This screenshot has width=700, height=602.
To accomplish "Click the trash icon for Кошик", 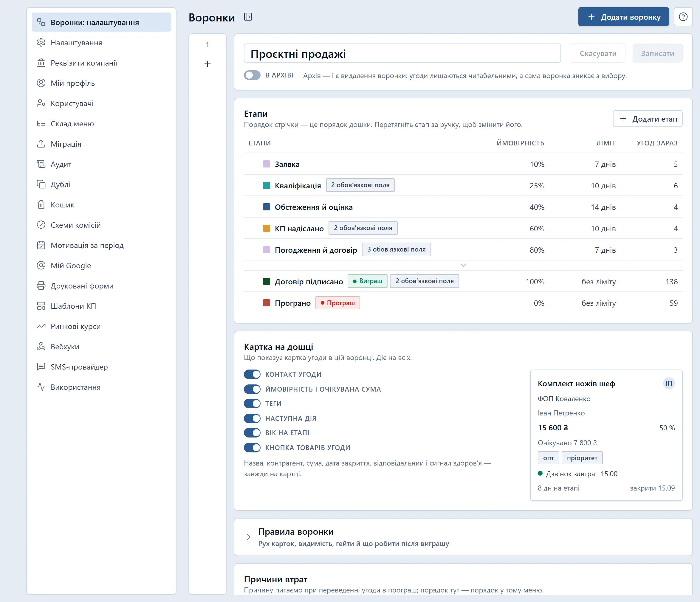I will 41,205.
